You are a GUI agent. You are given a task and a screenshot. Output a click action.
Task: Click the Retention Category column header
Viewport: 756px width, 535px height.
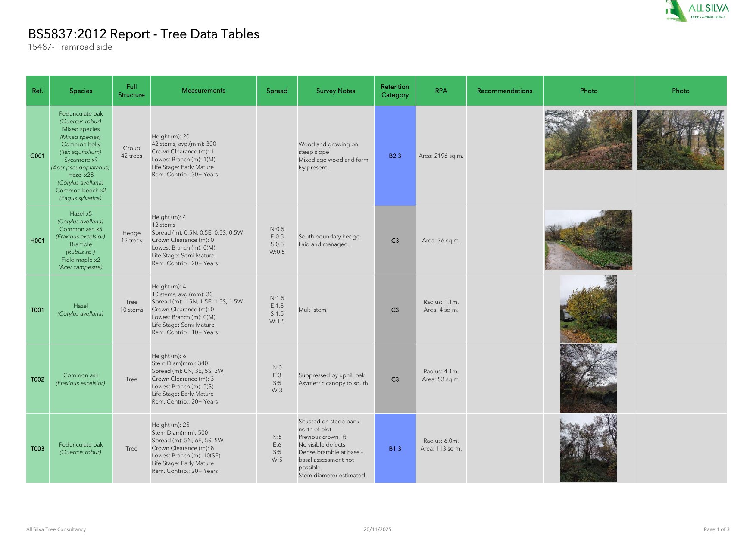pos(395,91)
